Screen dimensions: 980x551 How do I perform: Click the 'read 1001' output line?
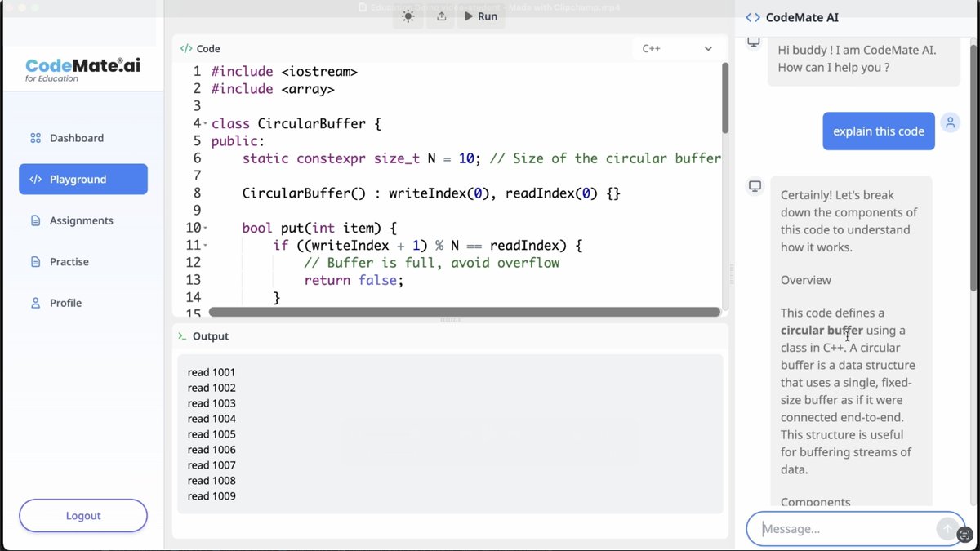212,372
